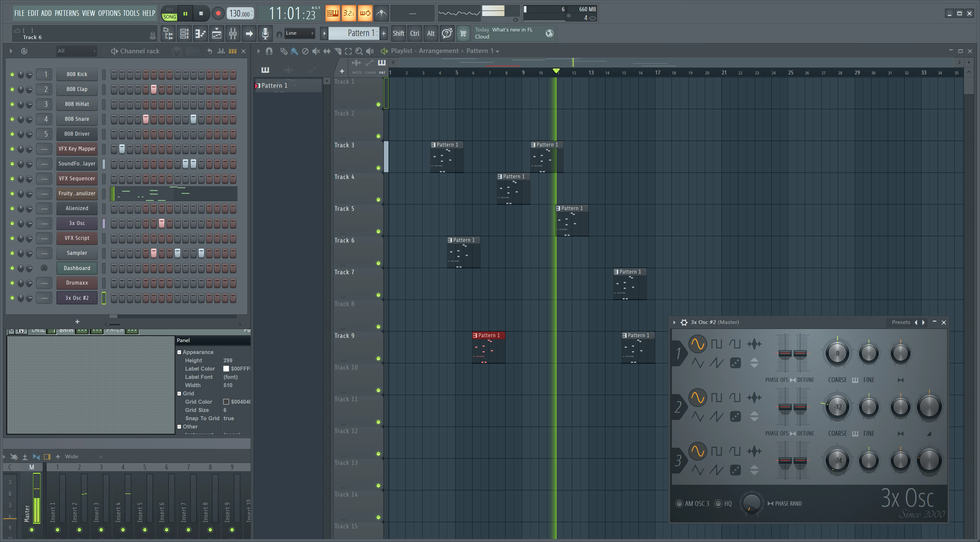This screenshot has height=542, width=980.
Task: Open the Channel rack graph editor icon
Action: click(221, 51)
